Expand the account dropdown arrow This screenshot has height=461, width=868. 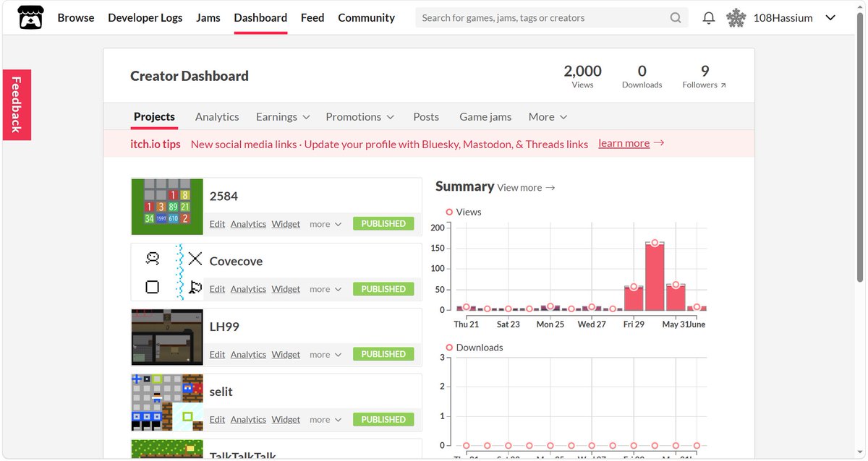(x=830, y=18)
